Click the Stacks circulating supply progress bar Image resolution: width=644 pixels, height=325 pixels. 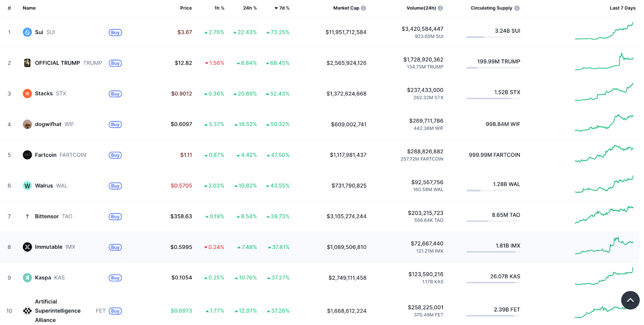pyautogui.click(x=493, y=99)
